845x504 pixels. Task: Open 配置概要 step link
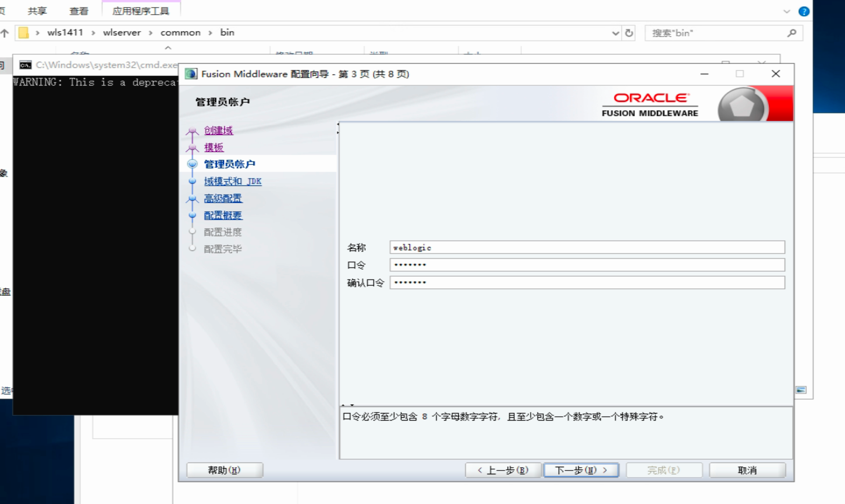223,215
